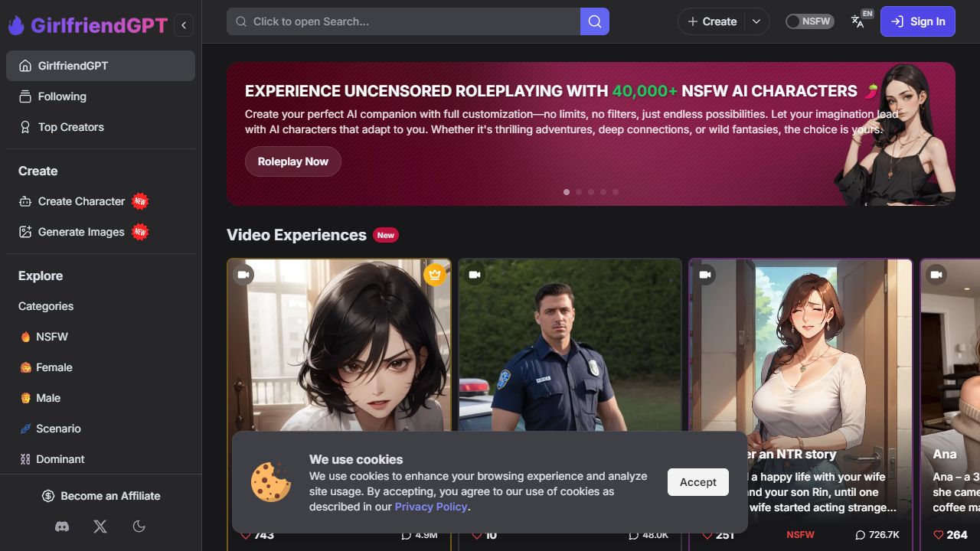Click the Following stack icon

coord(25,96)
